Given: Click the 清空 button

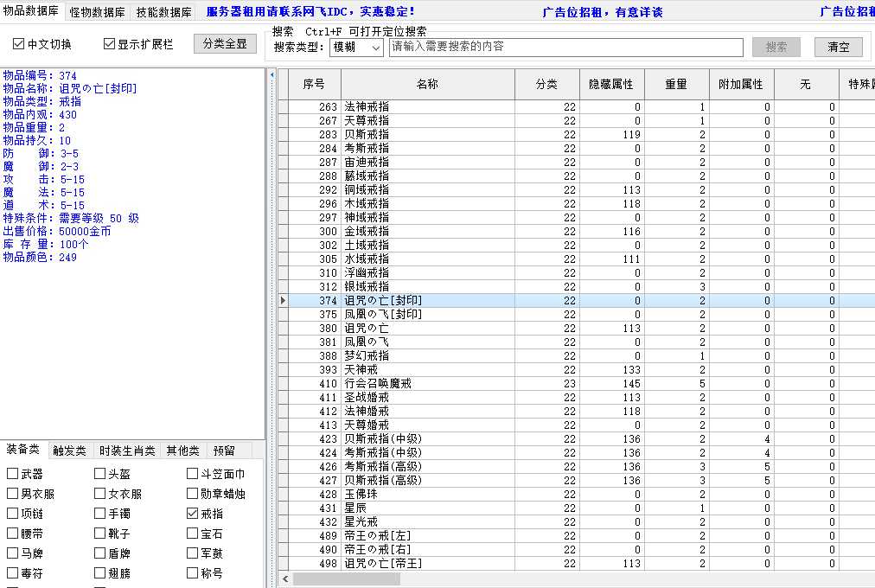Looking at the screenshot, I should tap(838, 48).
